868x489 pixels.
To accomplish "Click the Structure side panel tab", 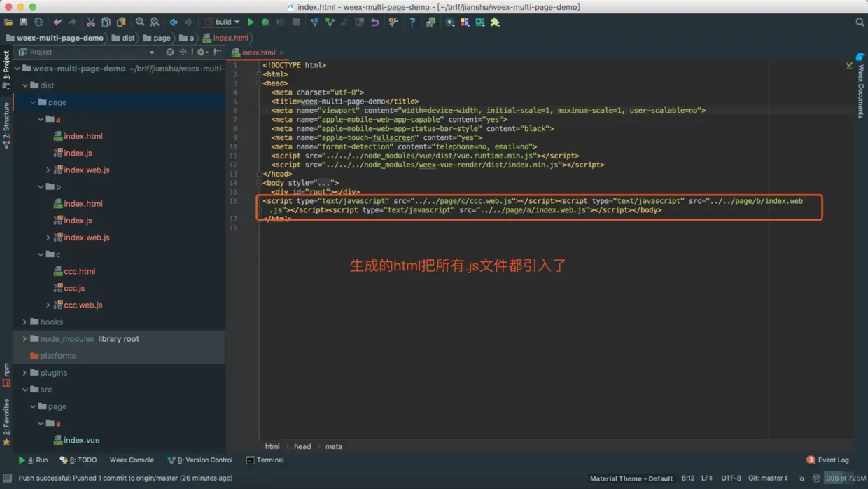I will (x=6, y=124).
